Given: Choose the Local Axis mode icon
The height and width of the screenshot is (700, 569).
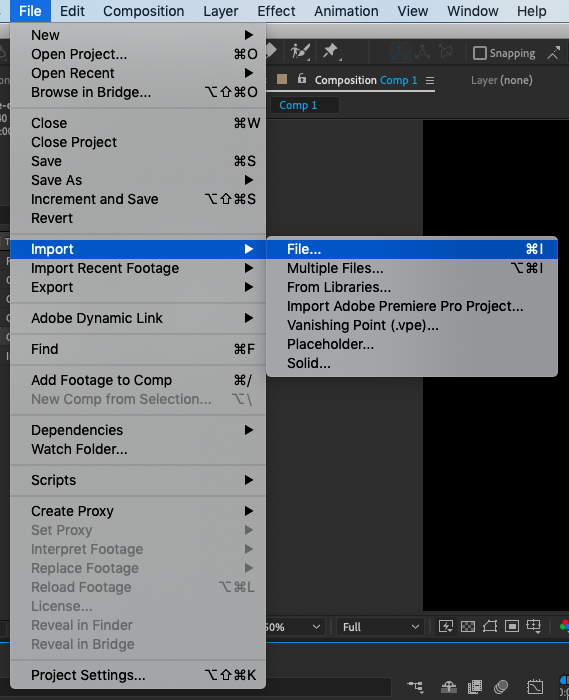Looking at the screenshot, I should 399,53.
